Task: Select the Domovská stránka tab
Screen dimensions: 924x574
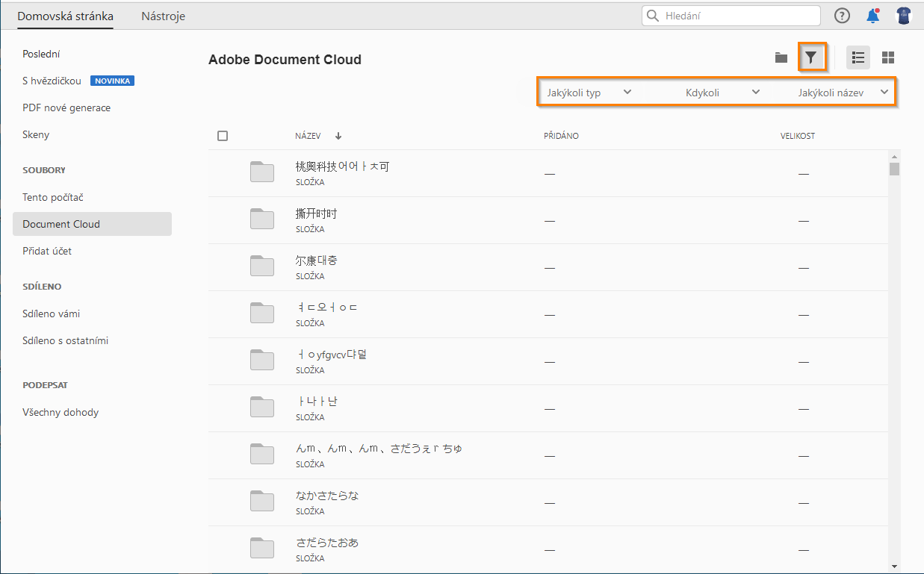Action: [x=65, y=16]
